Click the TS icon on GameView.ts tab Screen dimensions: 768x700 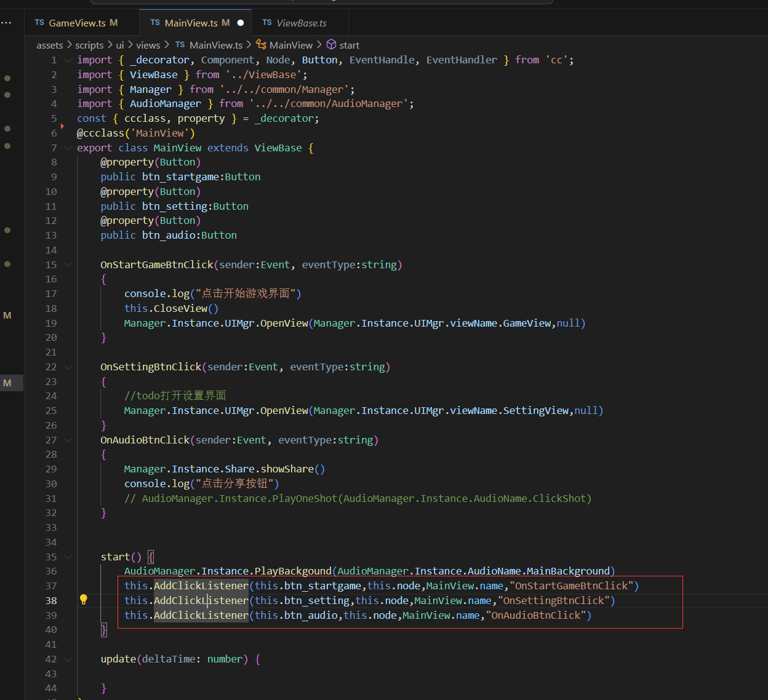click(39, 23)
